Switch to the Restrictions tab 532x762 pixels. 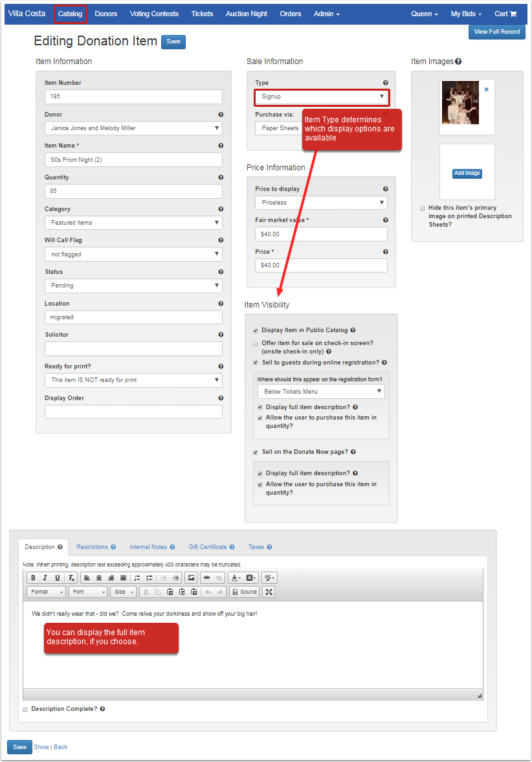click(x=96, y=547)
